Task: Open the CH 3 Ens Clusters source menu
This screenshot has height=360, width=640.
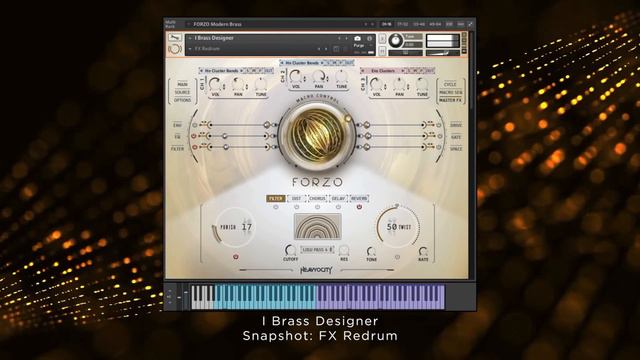Action: [x=383, y=71]
